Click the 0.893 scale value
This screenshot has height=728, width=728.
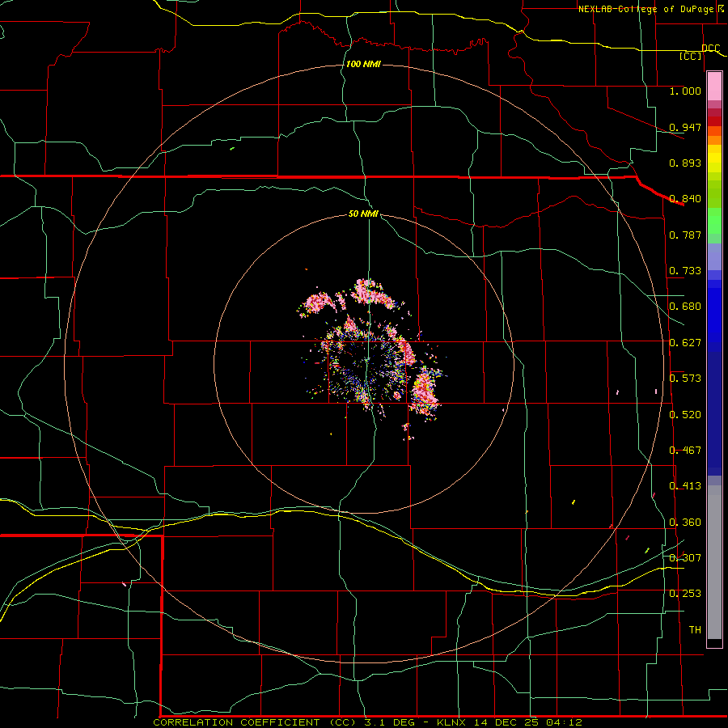pos(685,163)
